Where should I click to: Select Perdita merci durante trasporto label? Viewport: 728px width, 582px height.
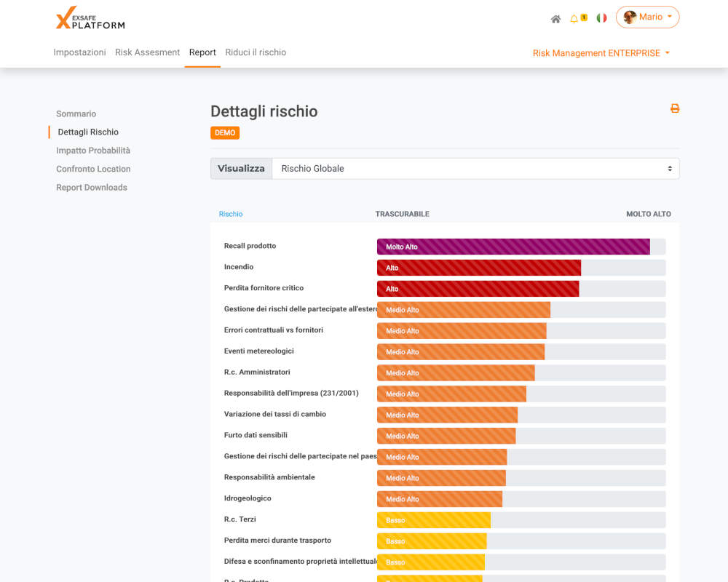(x=277, y=541)
